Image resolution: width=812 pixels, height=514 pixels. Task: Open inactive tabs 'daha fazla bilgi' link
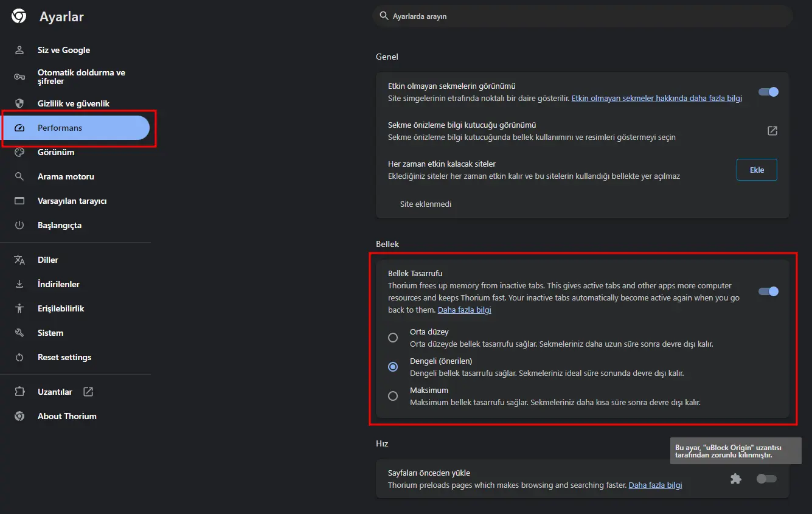(657, 98)
